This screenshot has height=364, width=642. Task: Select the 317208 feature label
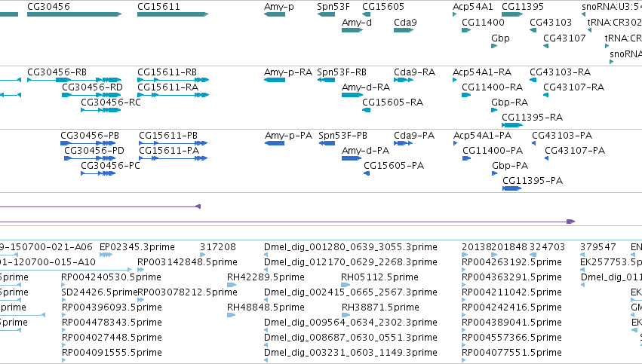(218, 247)
